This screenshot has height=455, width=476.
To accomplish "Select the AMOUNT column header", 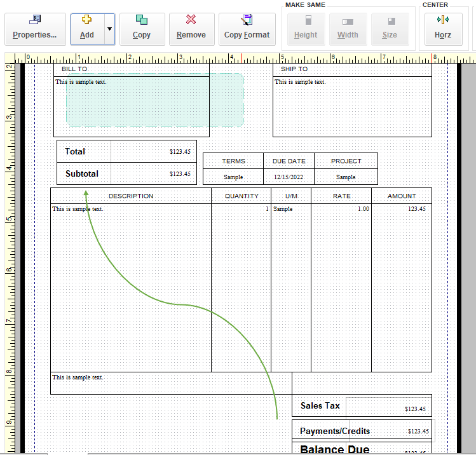I will tap(402, 196).
